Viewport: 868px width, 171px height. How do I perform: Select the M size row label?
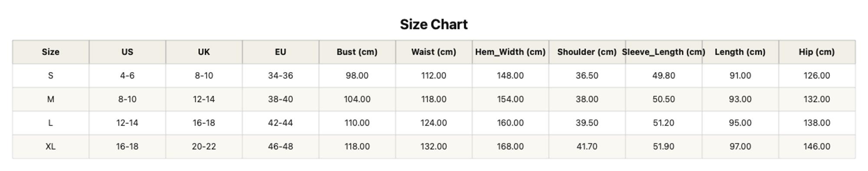tap(51, 99)
